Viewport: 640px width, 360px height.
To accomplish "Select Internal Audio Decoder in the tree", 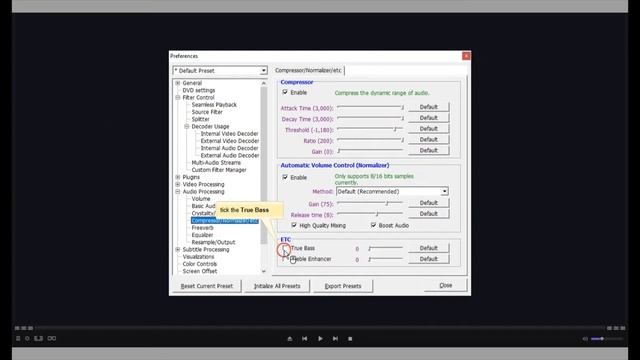I will point(229,148).
